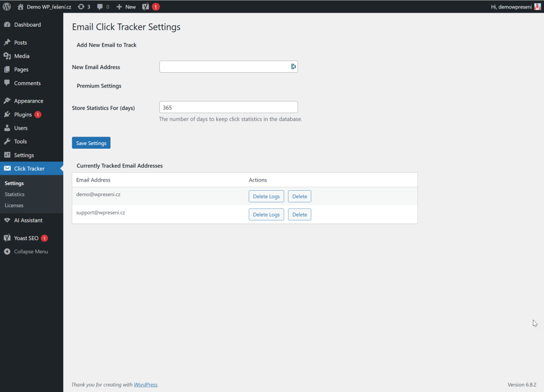Check site updates via the refresh icon
This screenshot has height=392, width=544.
coord(81,6)
